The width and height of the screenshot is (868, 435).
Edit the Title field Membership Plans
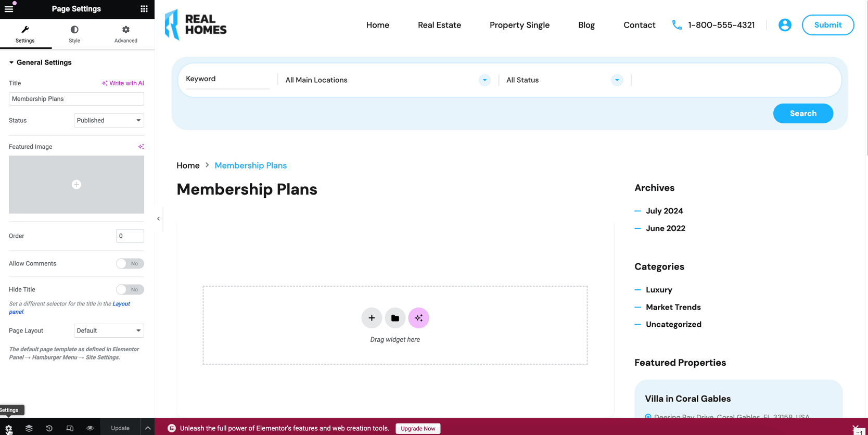coord(76,99)
